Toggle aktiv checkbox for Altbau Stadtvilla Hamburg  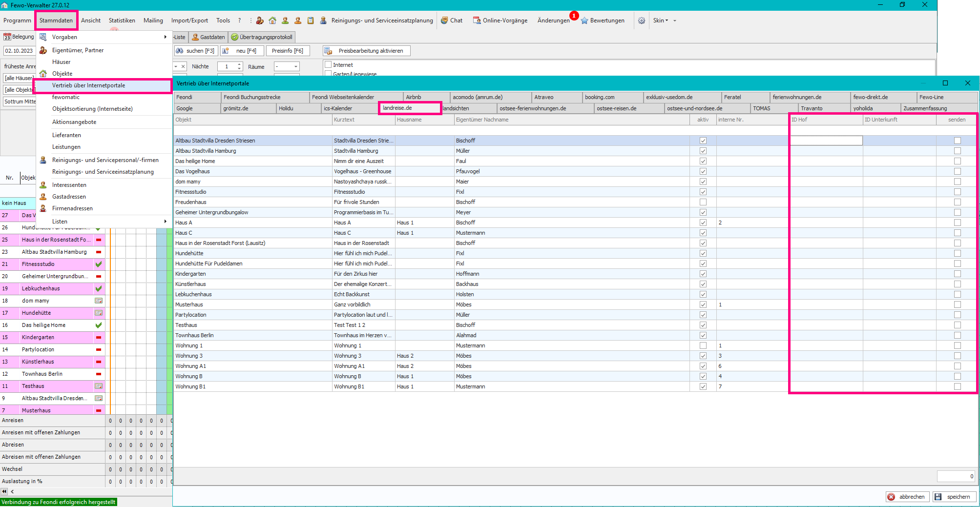tap(703, 151)
